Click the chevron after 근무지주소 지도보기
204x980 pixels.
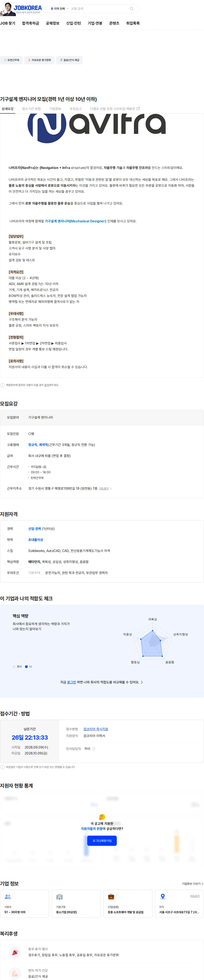(111, 488)
